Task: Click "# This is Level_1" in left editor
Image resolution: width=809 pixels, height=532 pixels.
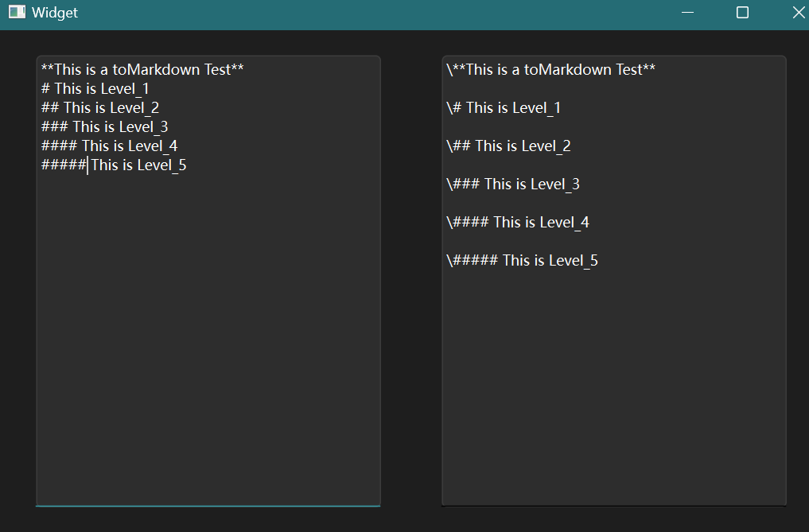Action: pyautogui.click(x=95, y=89)
